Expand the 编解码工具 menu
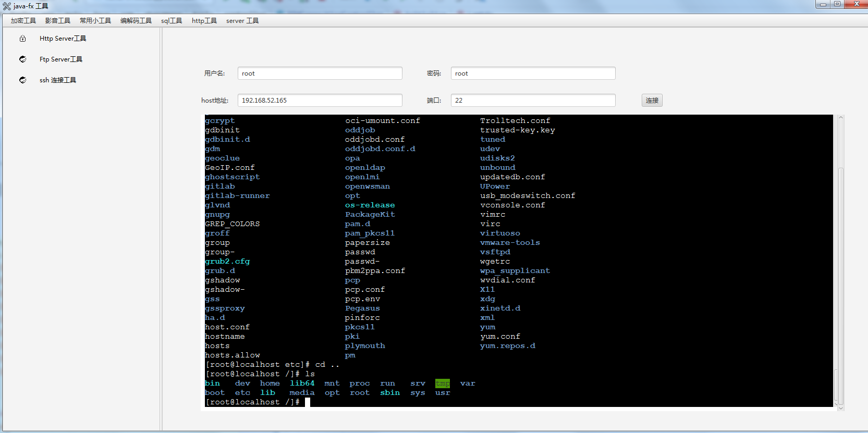Image resolution: width=868 pixels, height=433 pixels. (136, 21)
